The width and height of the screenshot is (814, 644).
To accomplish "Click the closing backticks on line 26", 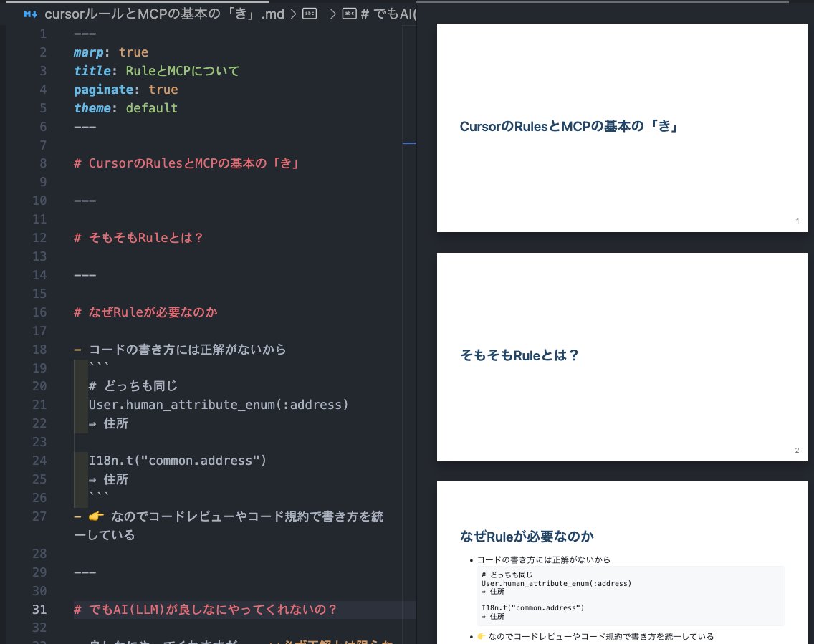I will pos(99,495).
